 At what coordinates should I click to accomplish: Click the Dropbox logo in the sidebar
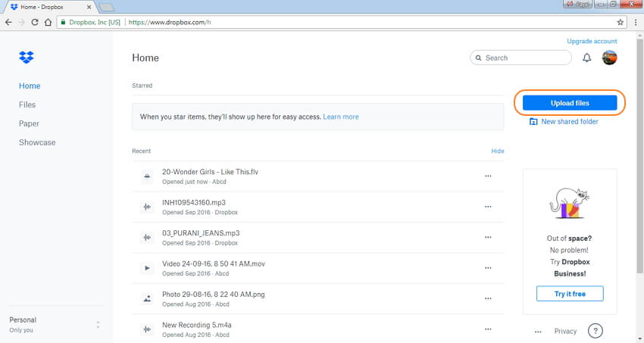point(27,58)
